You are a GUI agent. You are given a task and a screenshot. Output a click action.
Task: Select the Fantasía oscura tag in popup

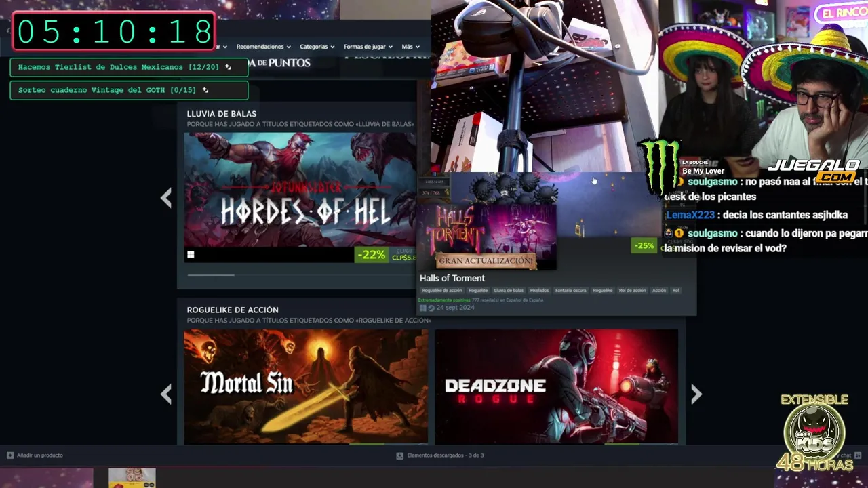tap(570, 291)
